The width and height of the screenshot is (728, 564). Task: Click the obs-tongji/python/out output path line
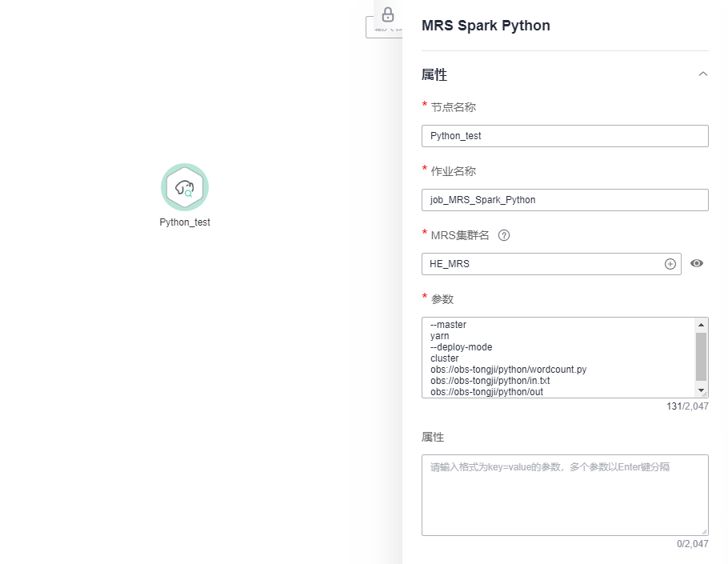(486, 392)
